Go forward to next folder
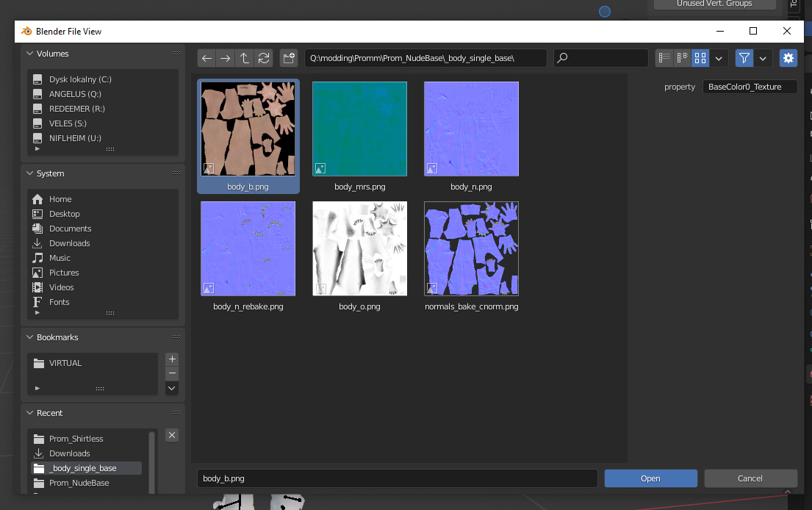This screenshot has width=812, height=510. tap(226, 58)
